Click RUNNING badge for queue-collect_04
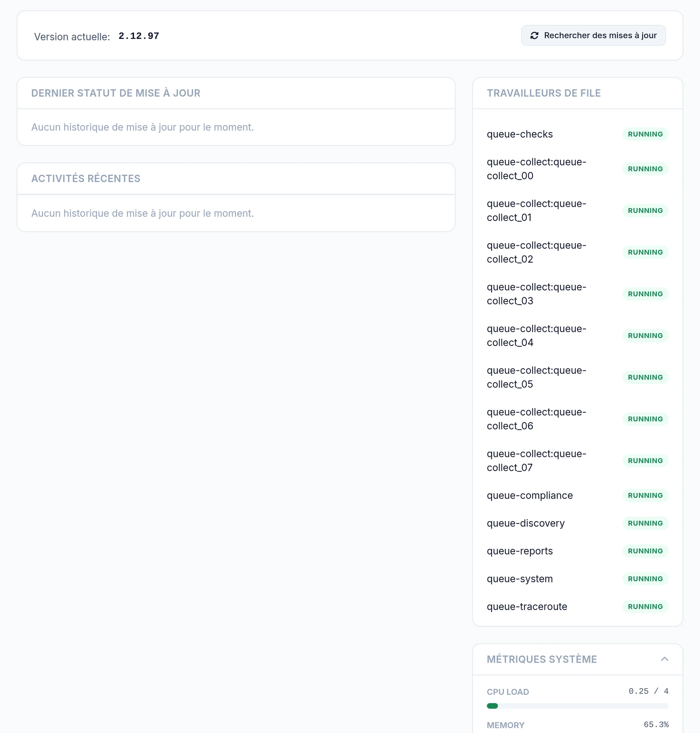This screenshot has height=733, width=700. click(x=645, y=336)
